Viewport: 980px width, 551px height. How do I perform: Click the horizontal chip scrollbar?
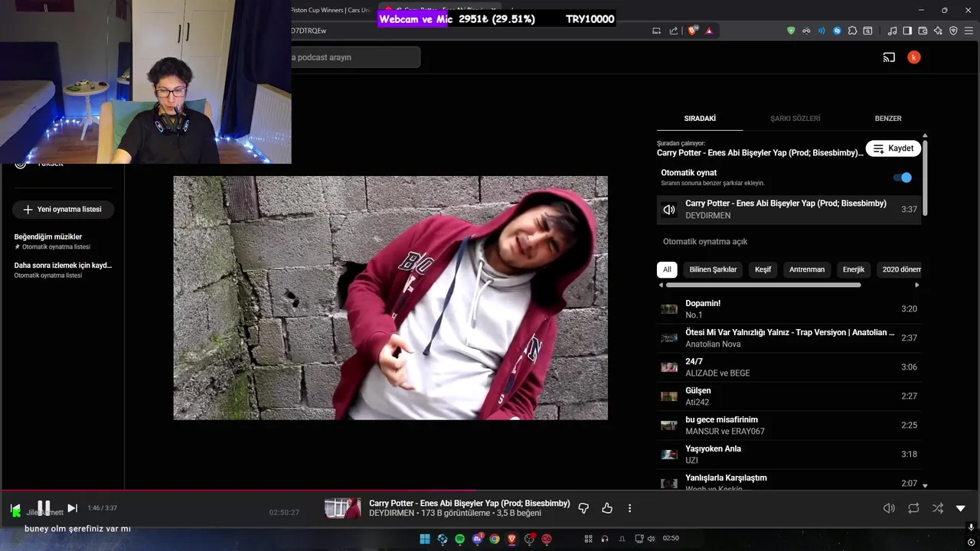point(763,285)
